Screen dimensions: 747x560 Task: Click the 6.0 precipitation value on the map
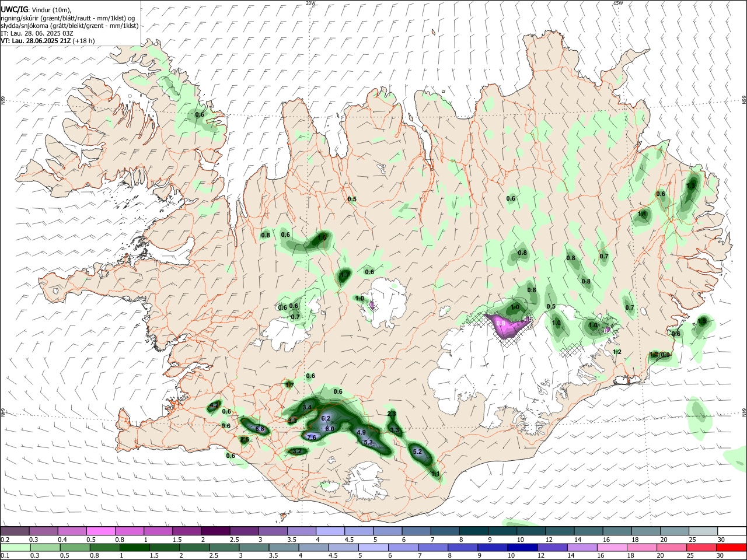pyautogui.click(x=329, y=429)
